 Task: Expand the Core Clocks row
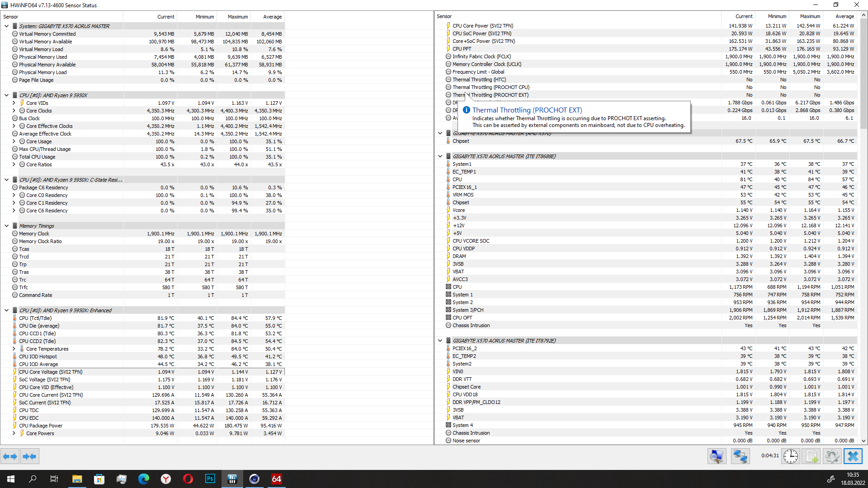coord(14,111)
